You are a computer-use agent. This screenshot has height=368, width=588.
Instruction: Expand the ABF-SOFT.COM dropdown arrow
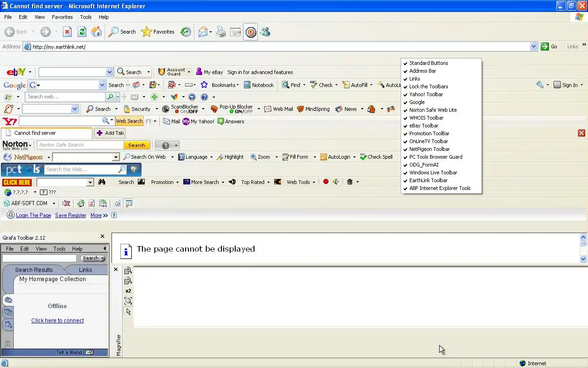(x=54, y=203)
